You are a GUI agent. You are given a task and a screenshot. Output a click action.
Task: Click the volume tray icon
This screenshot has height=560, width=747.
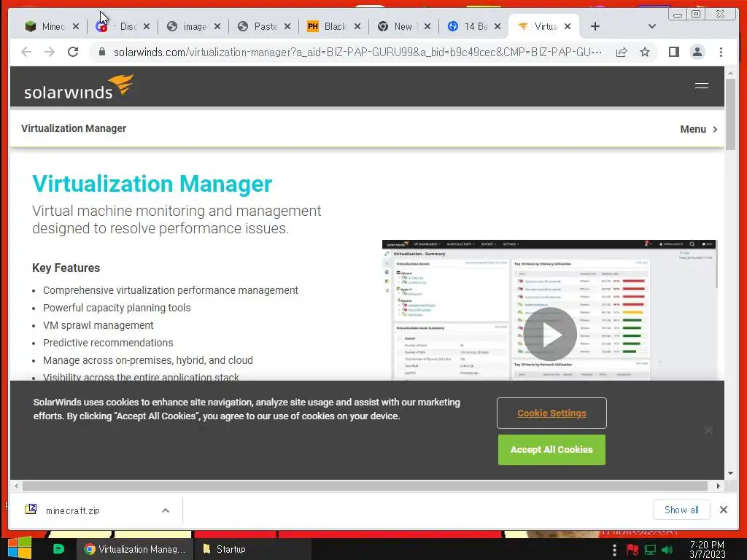[667, 550]
